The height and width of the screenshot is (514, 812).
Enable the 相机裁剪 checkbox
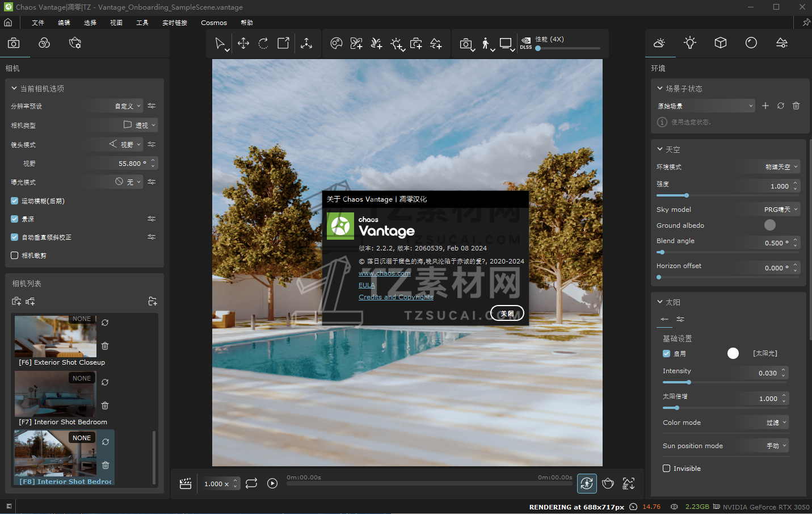click(15, 256)
